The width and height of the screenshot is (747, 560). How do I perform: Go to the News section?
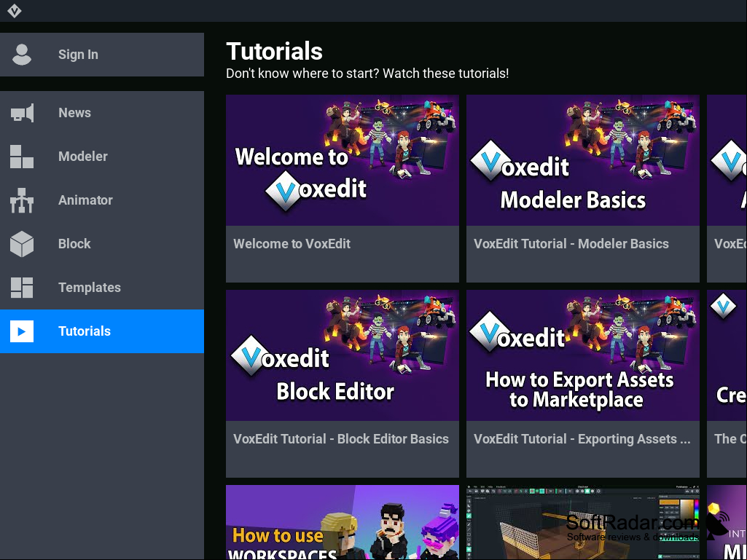[102, 113]
